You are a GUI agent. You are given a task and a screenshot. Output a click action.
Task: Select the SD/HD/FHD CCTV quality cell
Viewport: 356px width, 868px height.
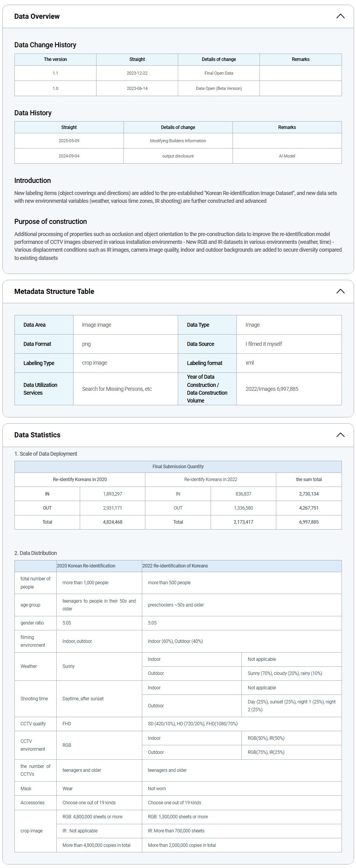(193, 724)
